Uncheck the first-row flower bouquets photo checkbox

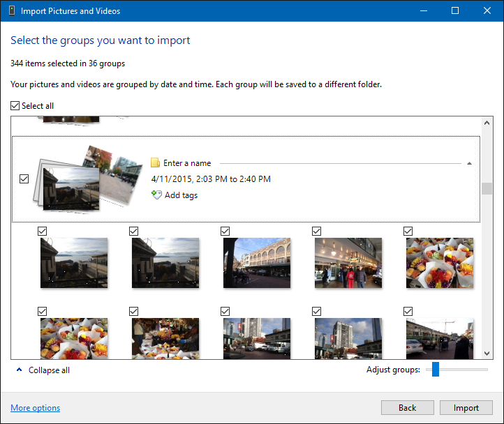(408, 231)
